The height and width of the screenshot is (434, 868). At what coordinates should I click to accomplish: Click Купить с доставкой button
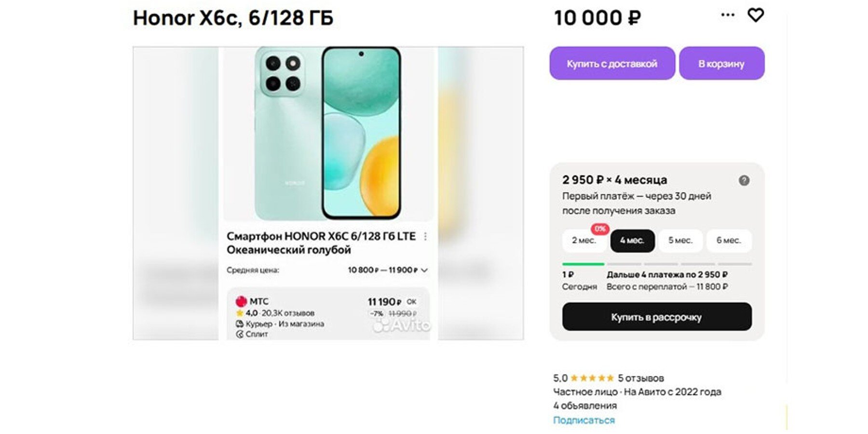click(x=612, y=64)
